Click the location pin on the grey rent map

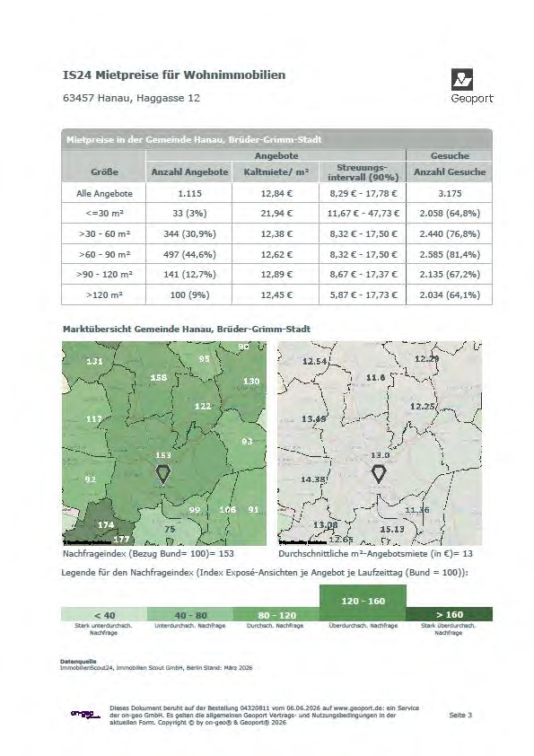pos(379,474)
